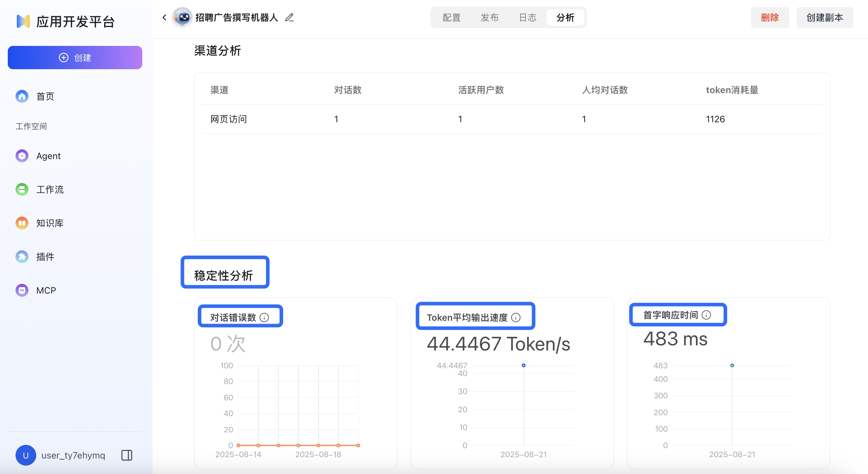The width and height of the screenshot is (868, 474).
Task: Collapse the sidebar with panel toggle icon
Action: (127, 455)
